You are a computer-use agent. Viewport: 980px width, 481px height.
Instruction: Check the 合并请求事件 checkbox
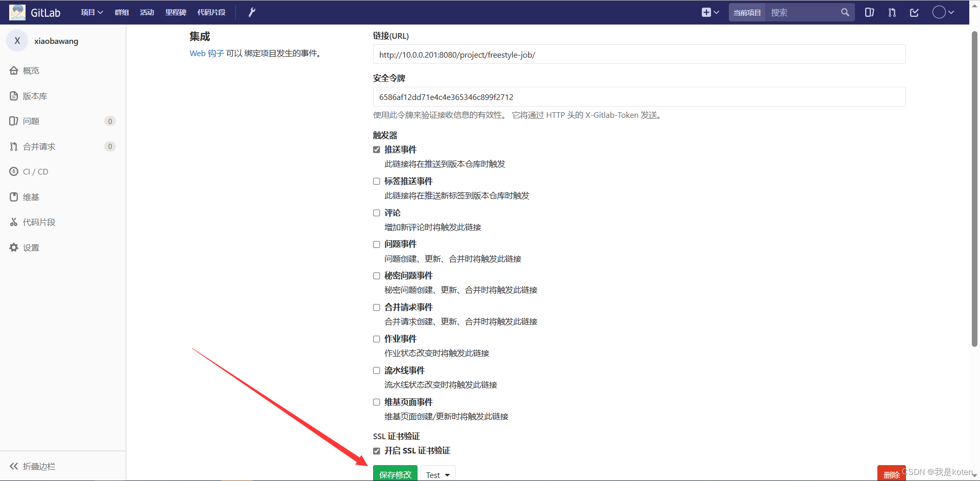pos(377,308)
